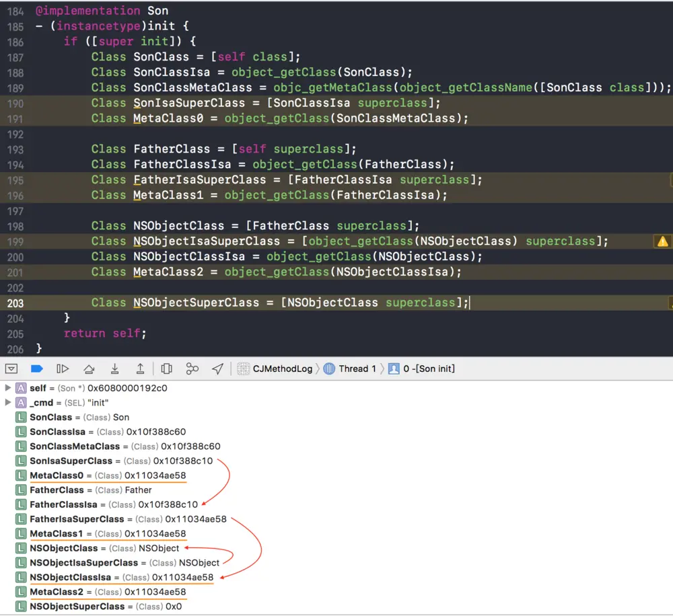Click the argument icon beside self

[x=21, y=388]
